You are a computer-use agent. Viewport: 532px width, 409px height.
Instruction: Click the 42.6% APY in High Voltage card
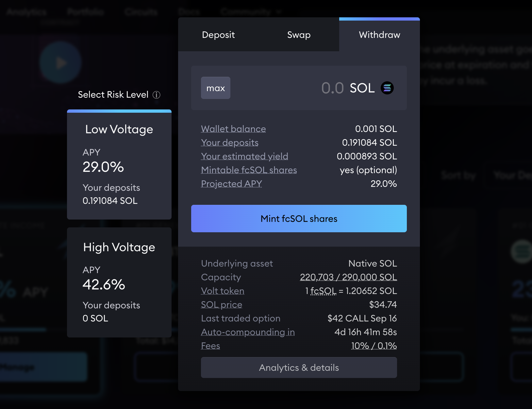pyautogui.click(x=104, y=285)
